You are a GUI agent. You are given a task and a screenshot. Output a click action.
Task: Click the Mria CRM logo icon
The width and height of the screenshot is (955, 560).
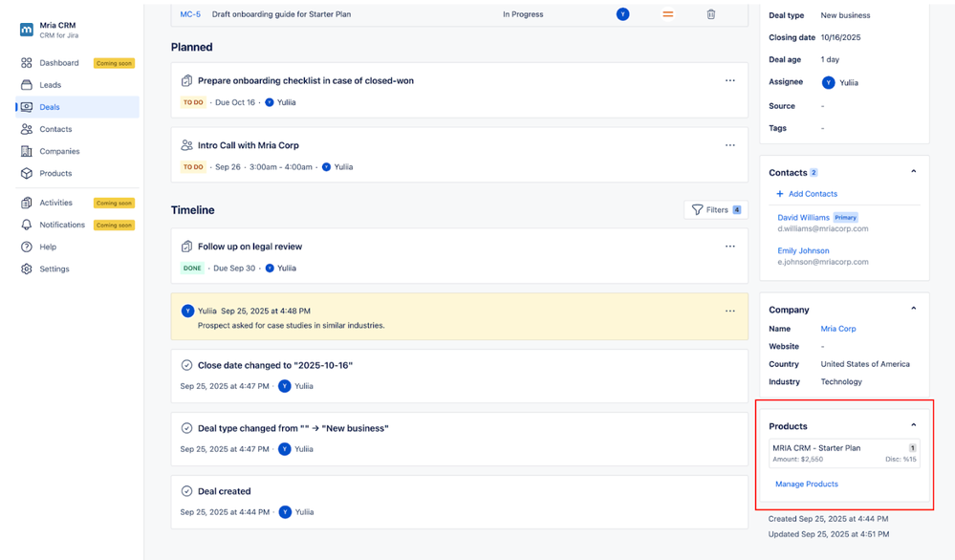26,30
